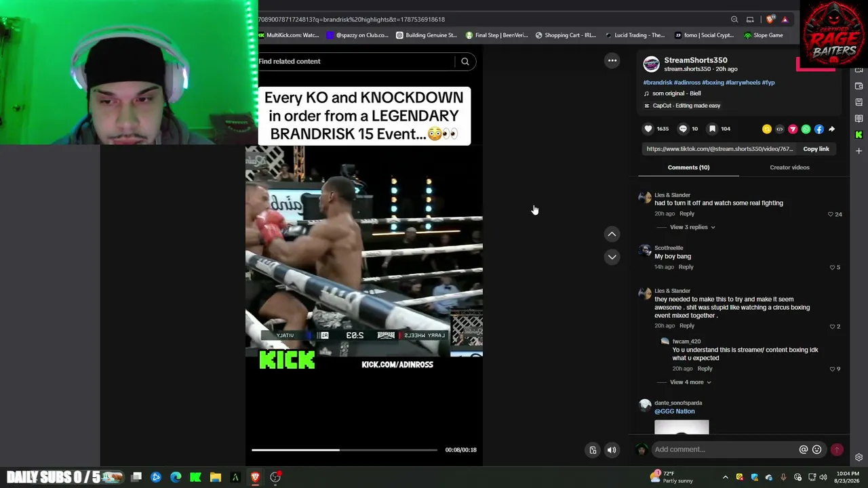Image resolution: width=868 pixels, height=488 pixels.
Task: Share the video to Facebook
Action: pyautogui.click(x=819, y=129)
